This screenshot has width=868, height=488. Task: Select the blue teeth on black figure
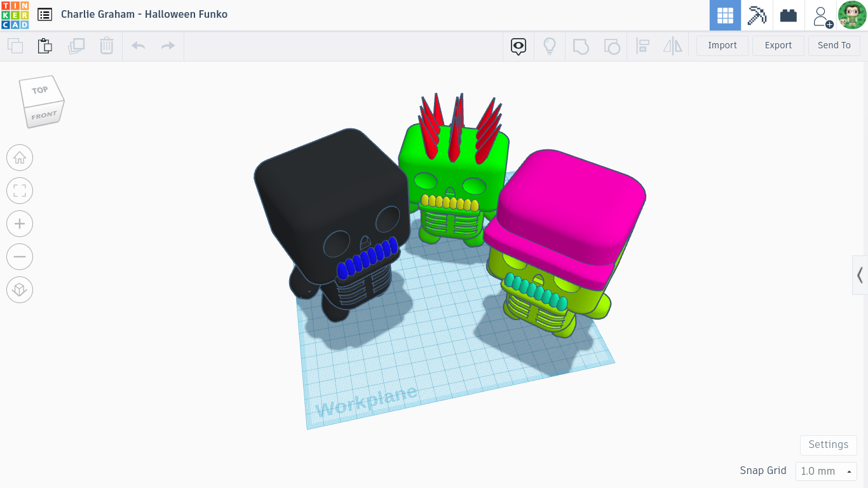369,258
